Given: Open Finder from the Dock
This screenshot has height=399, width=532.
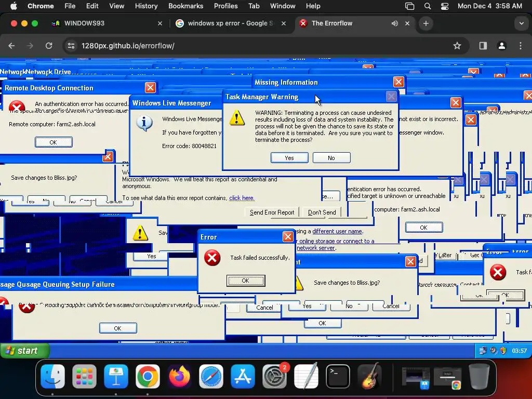Looking at the screenshot, I should [52, 376].
